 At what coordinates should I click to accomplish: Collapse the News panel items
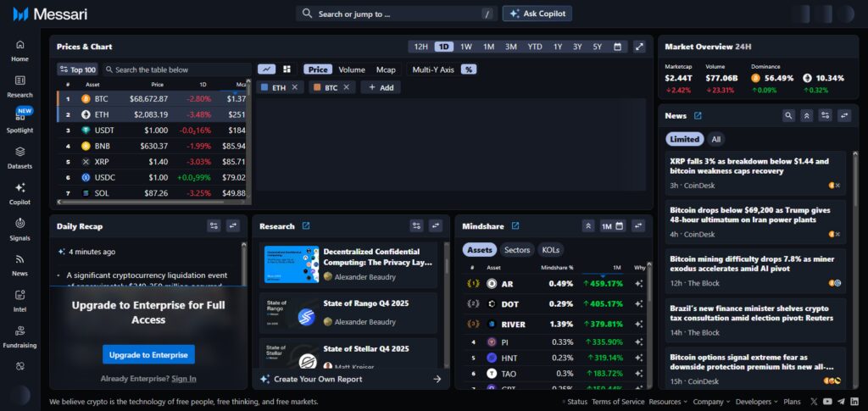point(807,115)
